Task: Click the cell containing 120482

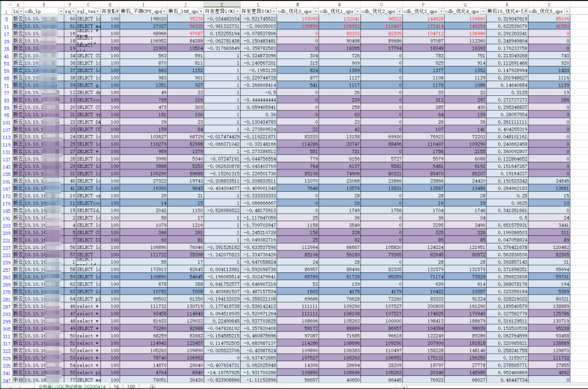Action: tap(549, 247)
